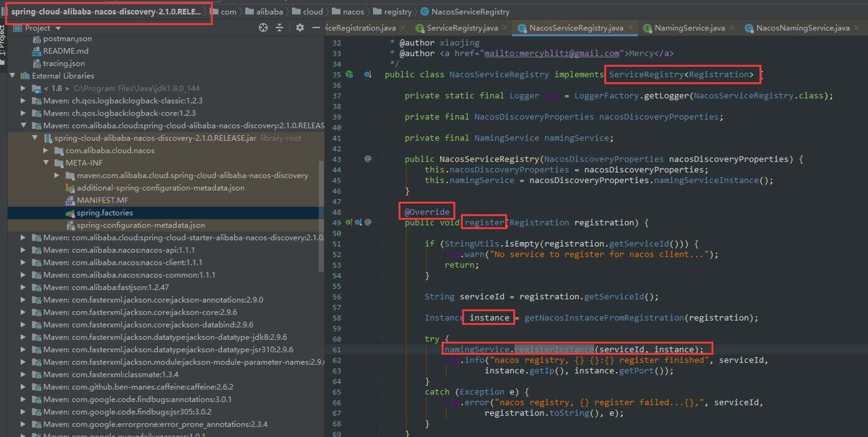The width and height of the screenshot is (868, 437).
Task: Expand maven.com.alibaba.cloud.spring-cloud-alibaba-nacos-discovery folder
Action: tap(57, 176)
